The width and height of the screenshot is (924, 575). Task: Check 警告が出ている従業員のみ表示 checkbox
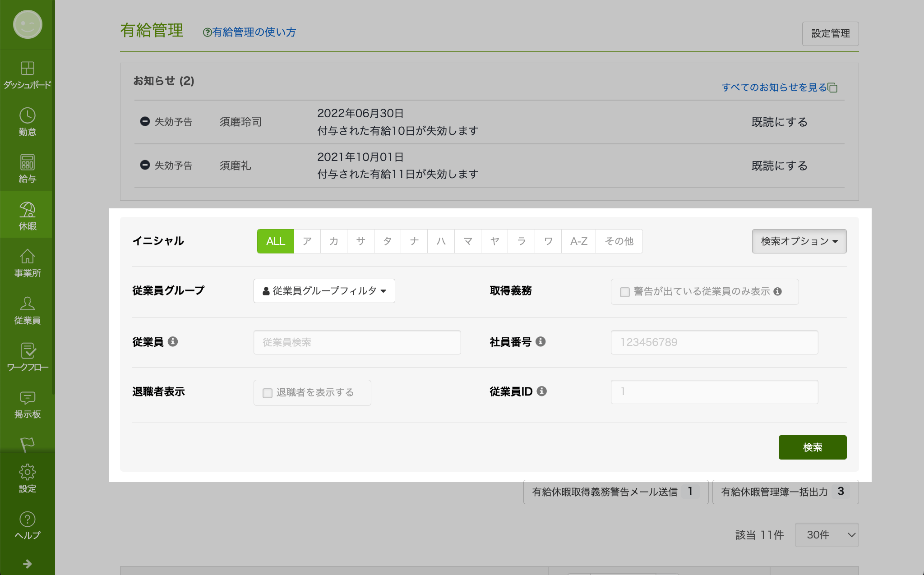coord(625,292)
